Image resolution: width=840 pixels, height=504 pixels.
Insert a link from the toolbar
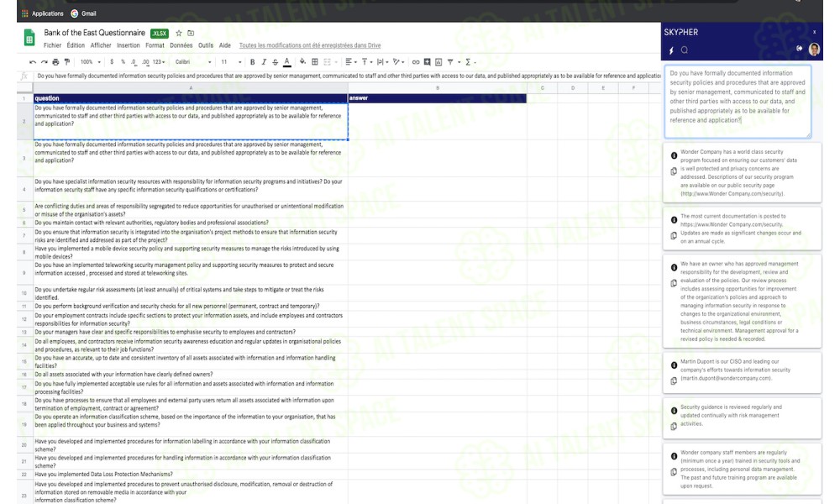[x=416, y=62]
